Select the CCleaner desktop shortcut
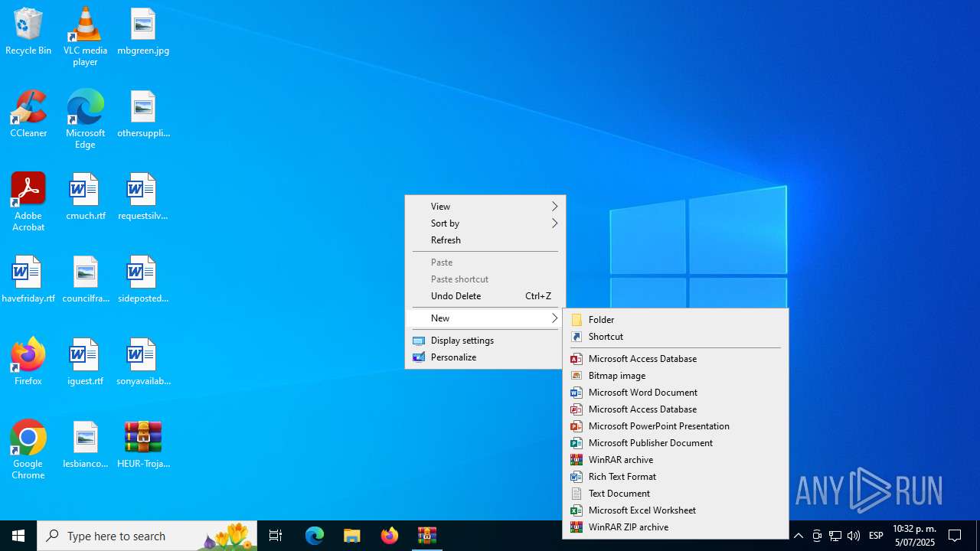This screenshot has height=551, width=980. [28, 114]
